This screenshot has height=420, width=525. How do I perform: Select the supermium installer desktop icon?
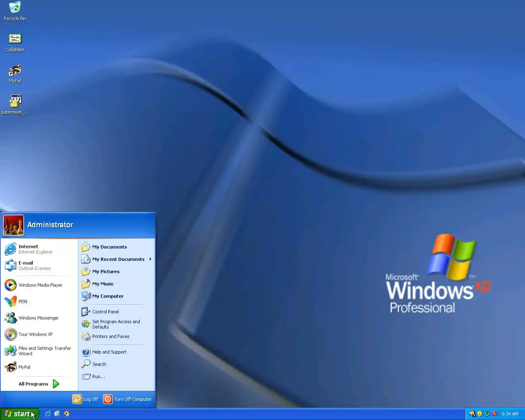pyautogui.click(x=15, y=105)
